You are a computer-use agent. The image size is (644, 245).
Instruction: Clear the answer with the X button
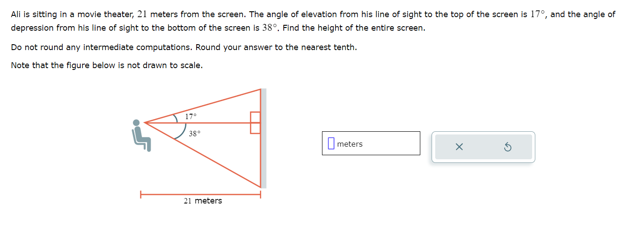point(459,147)
